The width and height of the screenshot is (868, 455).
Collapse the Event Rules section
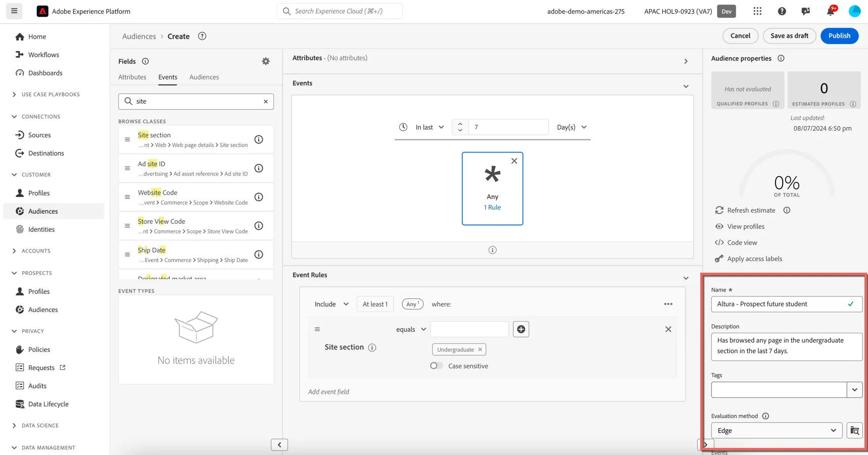686,278
